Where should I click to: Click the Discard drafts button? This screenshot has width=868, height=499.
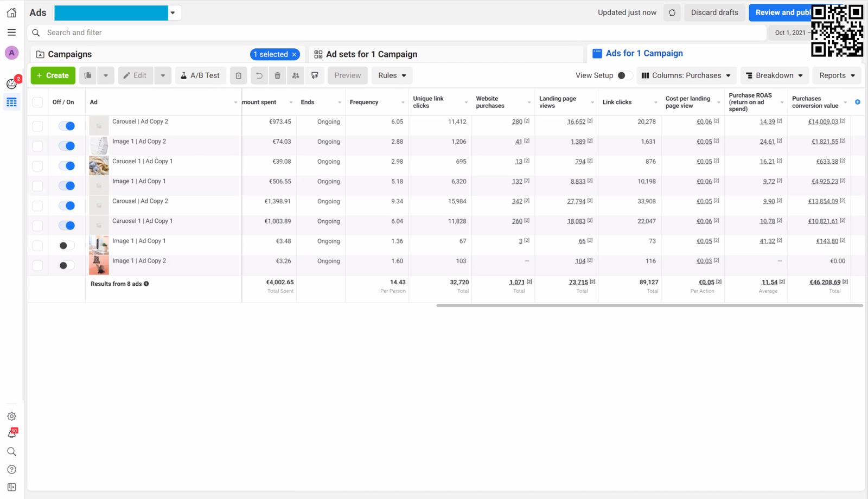714,12
